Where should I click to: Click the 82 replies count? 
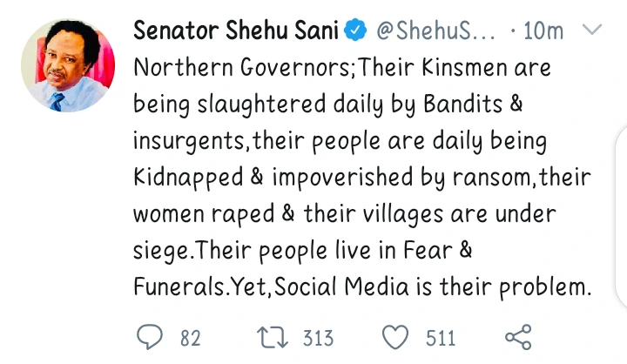click(190, 337)
